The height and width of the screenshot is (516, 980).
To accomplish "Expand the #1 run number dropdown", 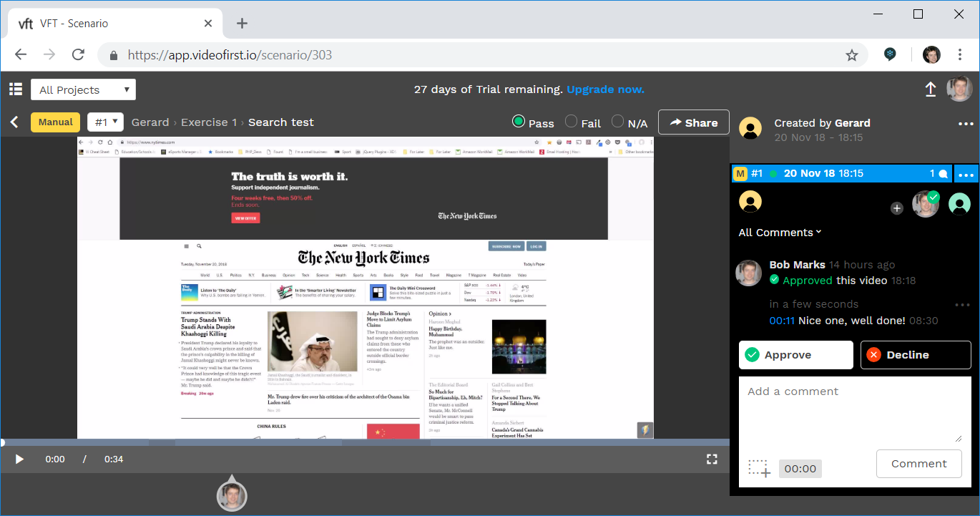I will [105, 122].
